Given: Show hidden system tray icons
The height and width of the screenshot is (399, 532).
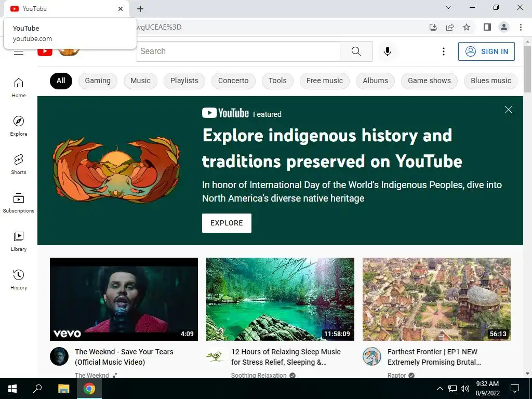Looking at the screenshot, I should pos(440,389).
